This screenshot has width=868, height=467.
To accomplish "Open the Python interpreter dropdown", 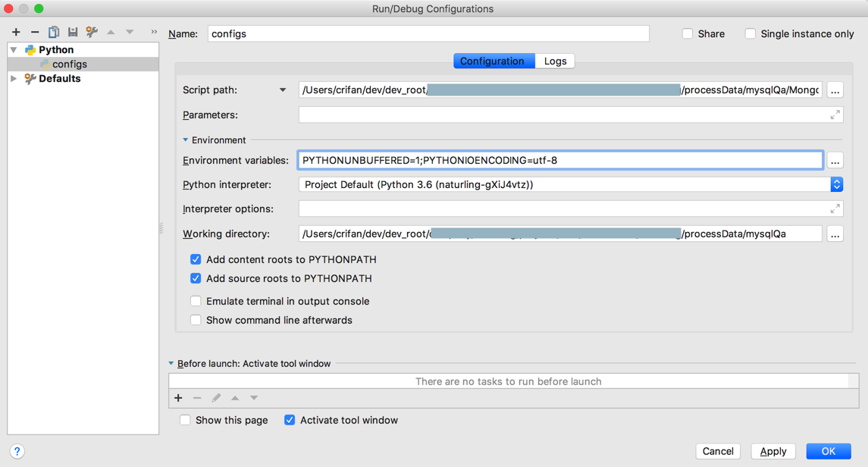I will coord(836,184).
